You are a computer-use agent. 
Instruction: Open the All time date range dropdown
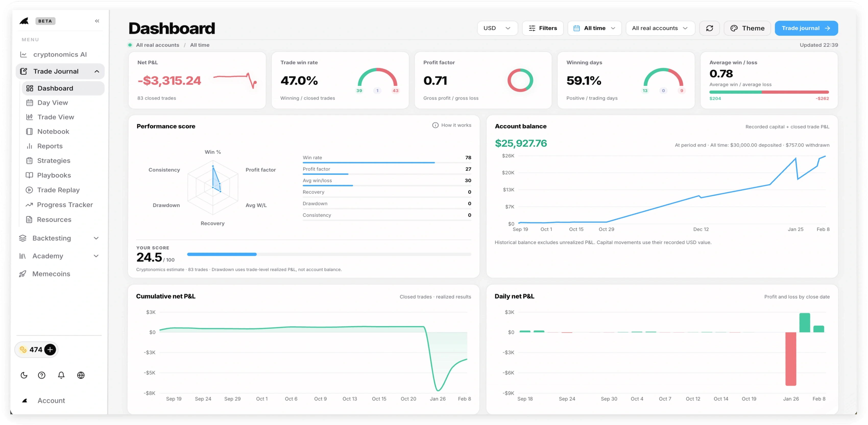coord(594,28)
